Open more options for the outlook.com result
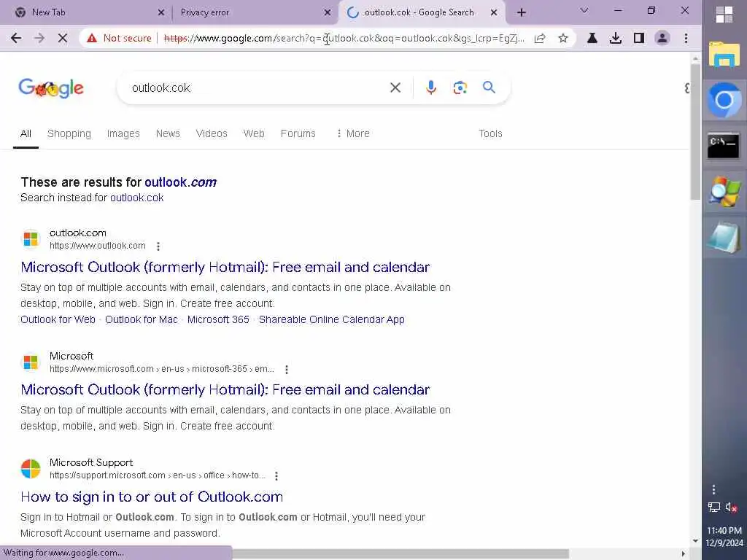Image resolution: width=747 pixels, height=560 pixels. click(158, 246)
